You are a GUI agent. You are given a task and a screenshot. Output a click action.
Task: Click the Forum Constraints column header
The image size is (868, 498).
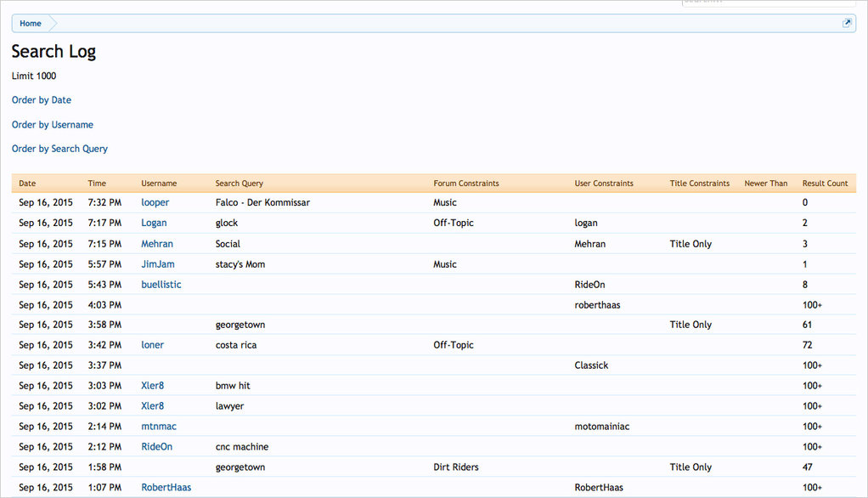(466, 184)
